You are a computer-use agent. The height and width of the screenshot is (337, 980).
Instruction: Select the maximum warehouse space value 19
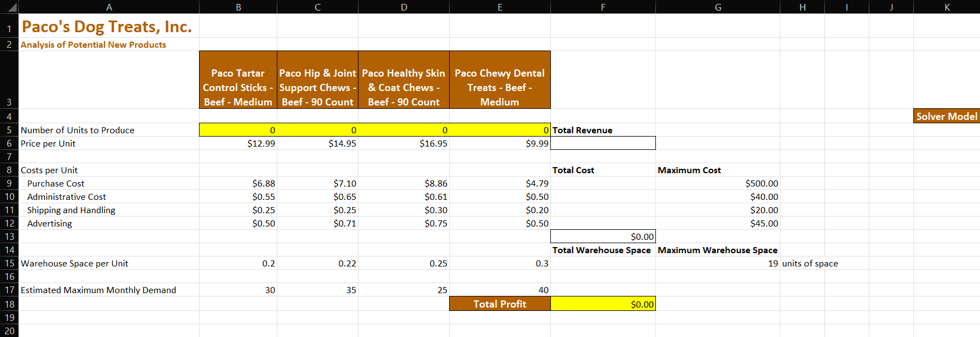point(718,263)
